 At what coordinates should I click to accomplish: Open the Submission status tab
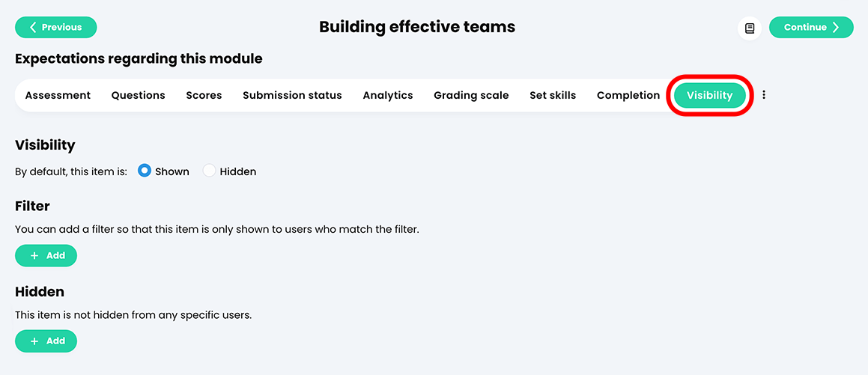pos(292,95)
